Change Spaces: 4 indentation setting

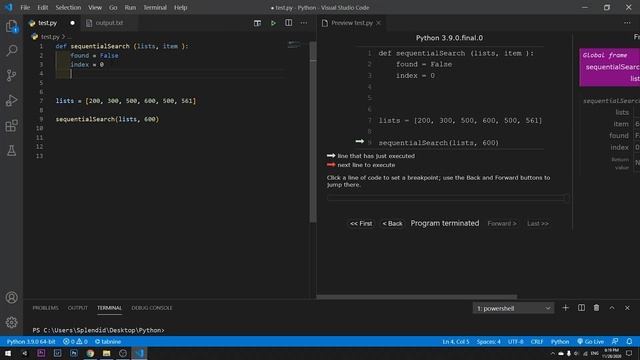[489, 342]
